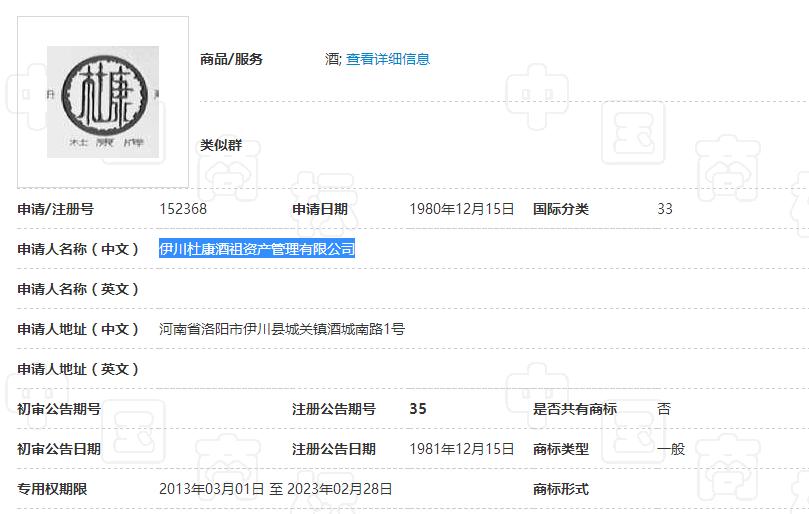This screenshot has width=809, height=514.
Task: Click the registration announcement issue number 35
Action: pyautogui.click(x=418, y=409)
